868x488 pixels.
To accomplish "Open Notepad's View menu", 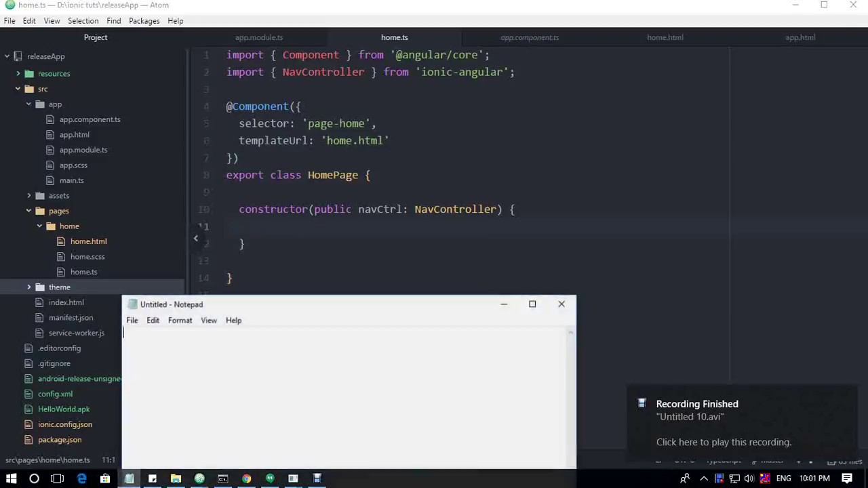I will [x=208, y=321].
